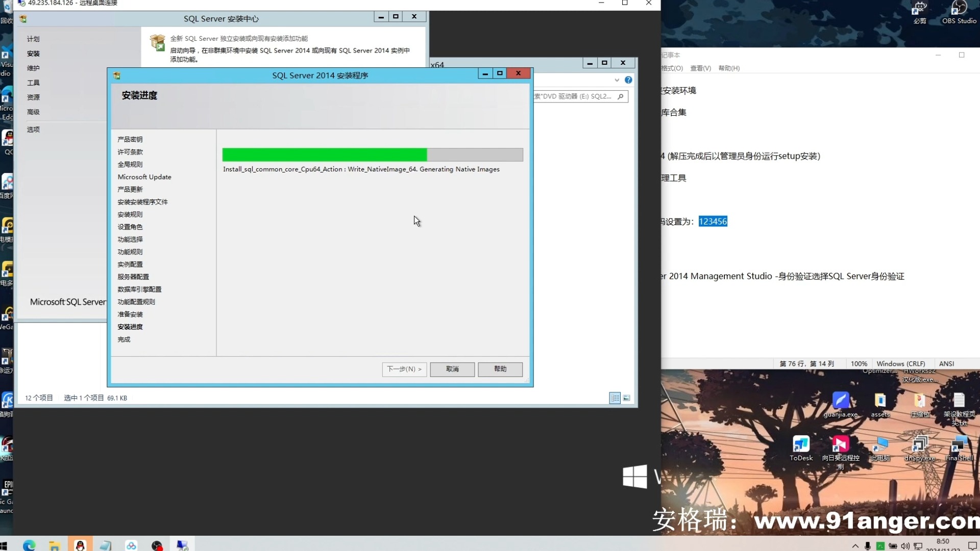Show hidden system tray icons

click(x=855, y=546)
